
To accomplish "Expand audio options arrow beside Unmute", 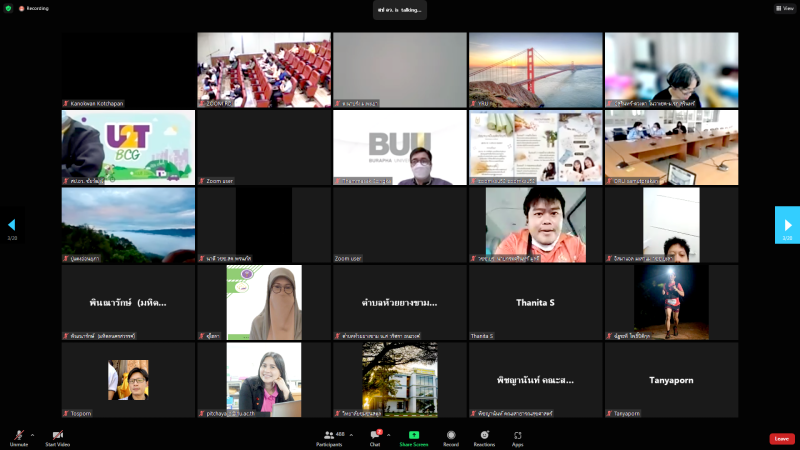I will [x=32, y=435].
